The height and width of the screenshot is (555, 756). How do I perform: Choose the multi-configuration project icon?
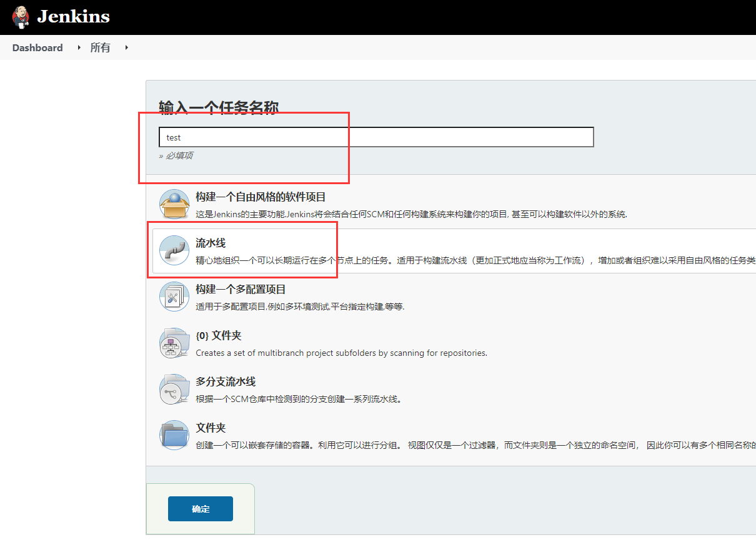click(x=174, y=297)
